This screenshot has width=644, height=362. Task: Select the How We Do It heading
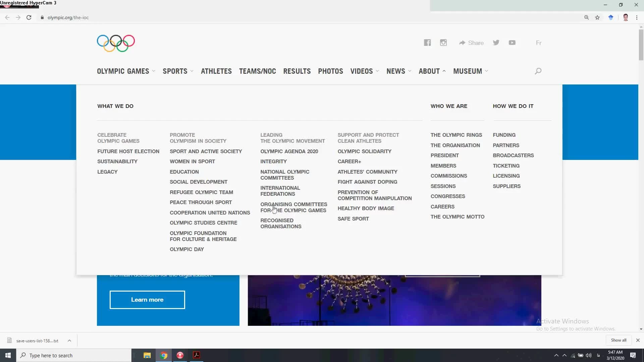point(513,106)
